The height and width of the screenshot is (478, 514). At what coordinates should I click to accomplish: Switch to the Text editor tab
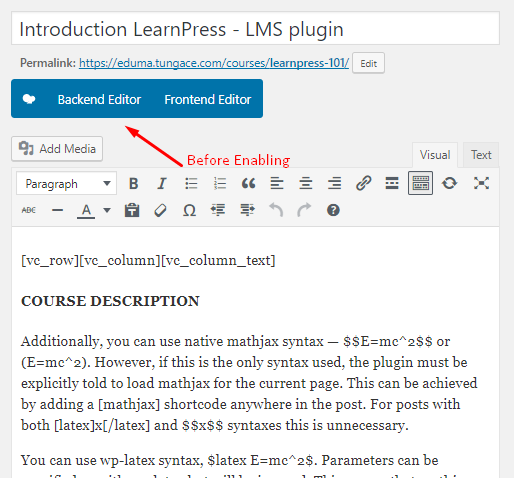[481, 155]
